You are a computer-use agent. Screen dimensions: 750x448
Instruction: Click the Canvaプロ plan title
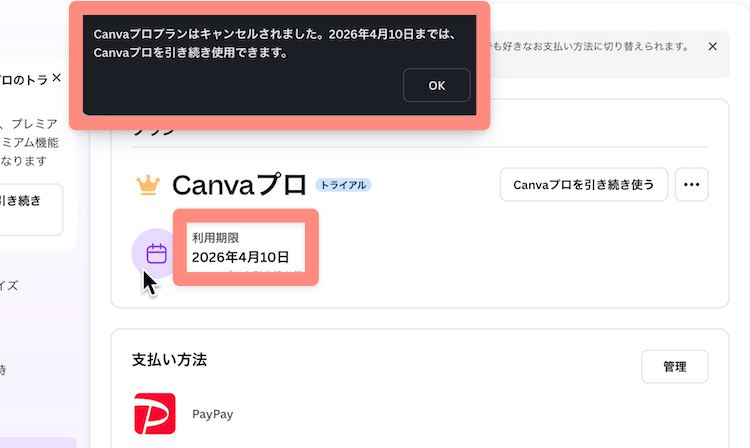point(239,185)
